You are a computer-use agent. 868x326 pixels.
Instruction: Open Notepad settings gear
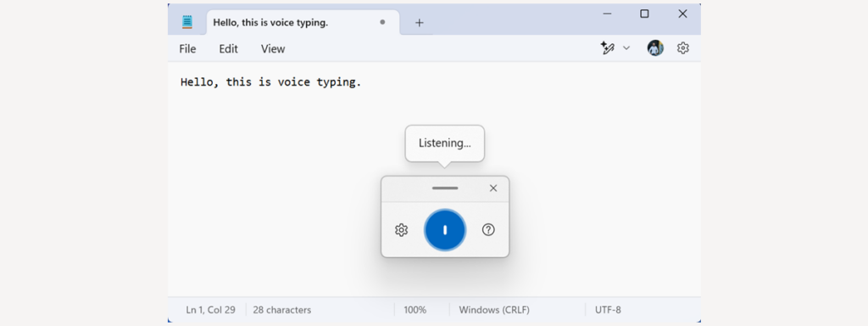point(682,48)
